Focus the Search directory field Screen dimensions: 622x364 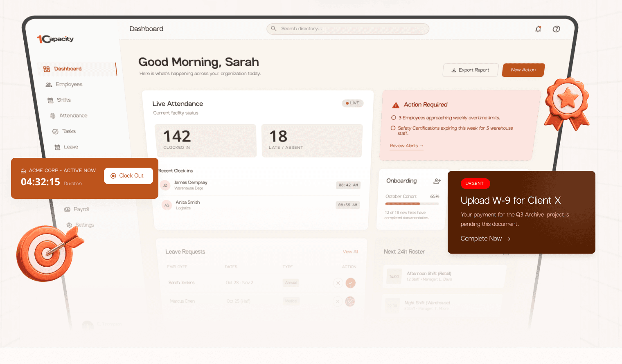[x=348, y=29]
